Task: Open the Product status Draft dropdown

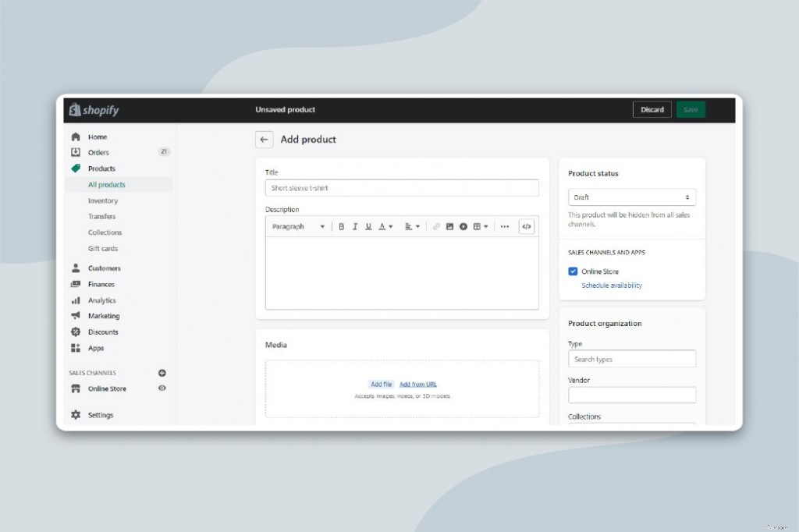Action: (631, 197)
